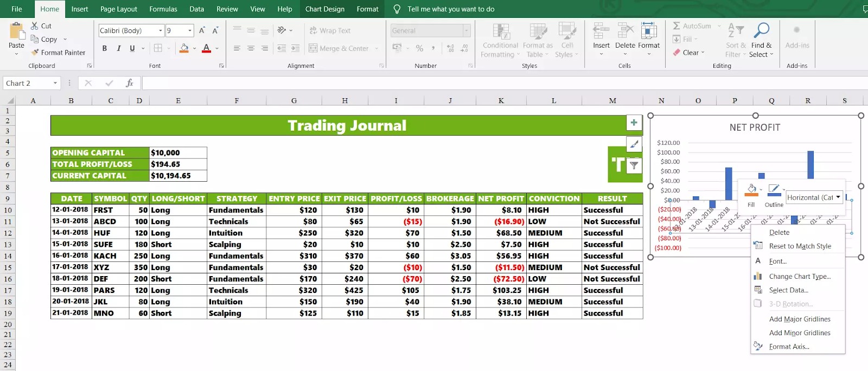Choose Font... from the context menu

pos(798,261)
